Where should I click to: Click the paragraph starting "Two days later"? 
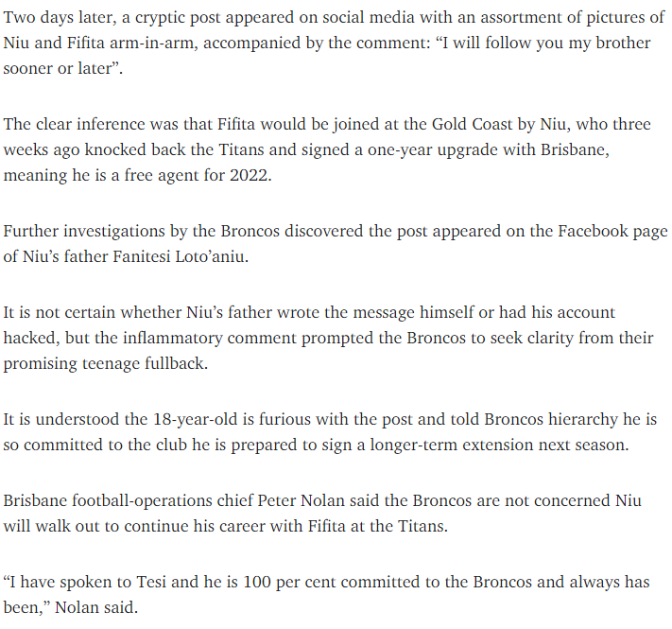(x=334, y=43)
